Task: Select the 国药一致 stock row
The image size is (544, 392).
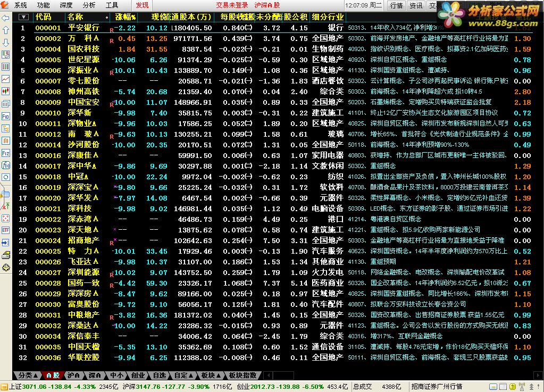Action: click(x=278, y=283)
